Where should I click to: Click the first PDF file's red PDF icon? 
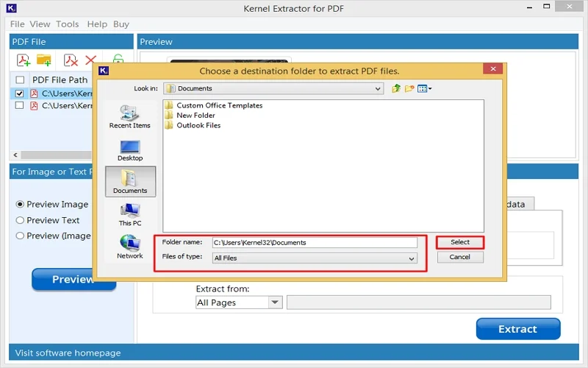click(x=34, y=93)
